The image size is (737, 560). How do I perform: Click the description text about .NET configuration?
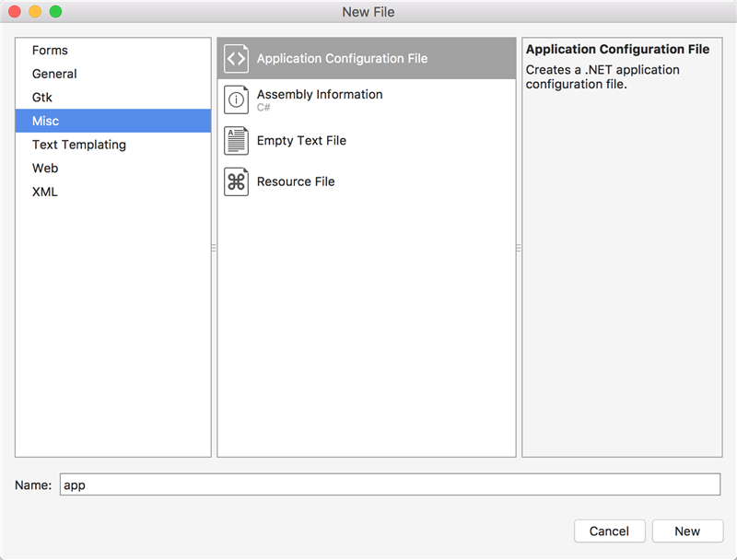[x=602, y=77]
